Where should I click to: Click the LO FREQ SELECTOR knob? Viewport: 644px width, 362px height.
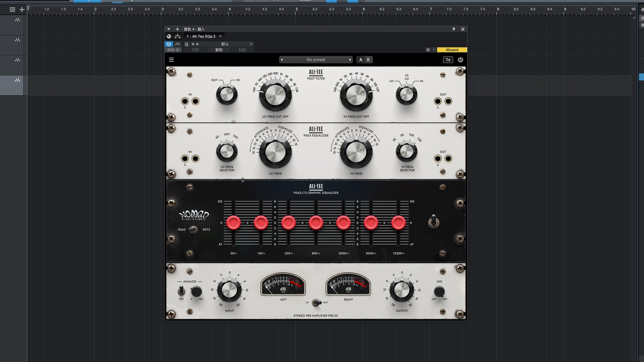pos(227,152)
